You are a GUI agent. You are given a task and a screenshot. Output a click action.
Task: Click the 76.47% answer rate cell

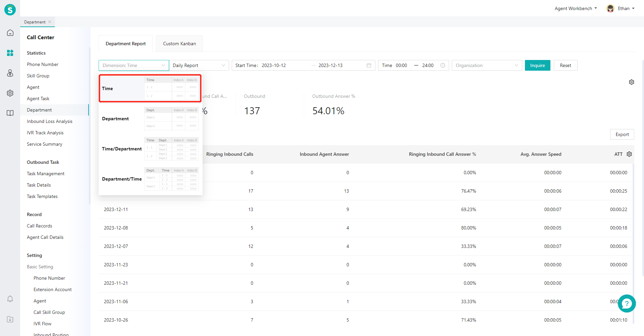[469, 191]
